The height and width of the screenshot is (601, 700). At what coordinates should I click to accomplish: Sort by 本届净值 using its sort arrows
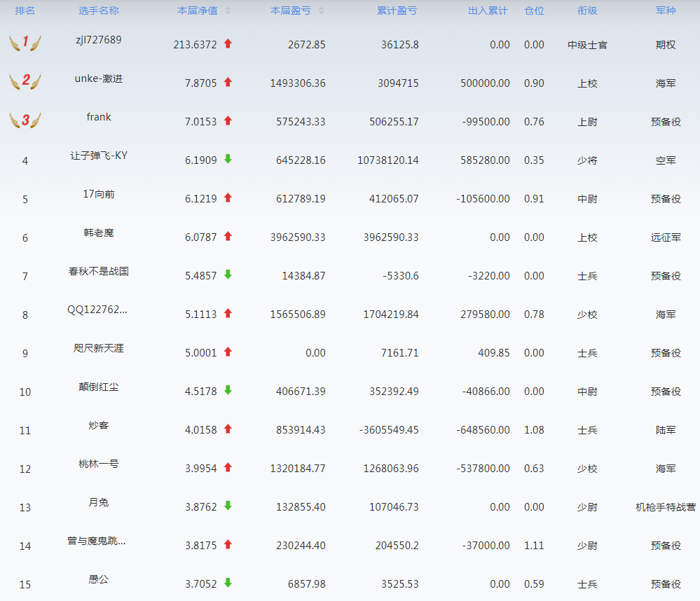point(228,11)
